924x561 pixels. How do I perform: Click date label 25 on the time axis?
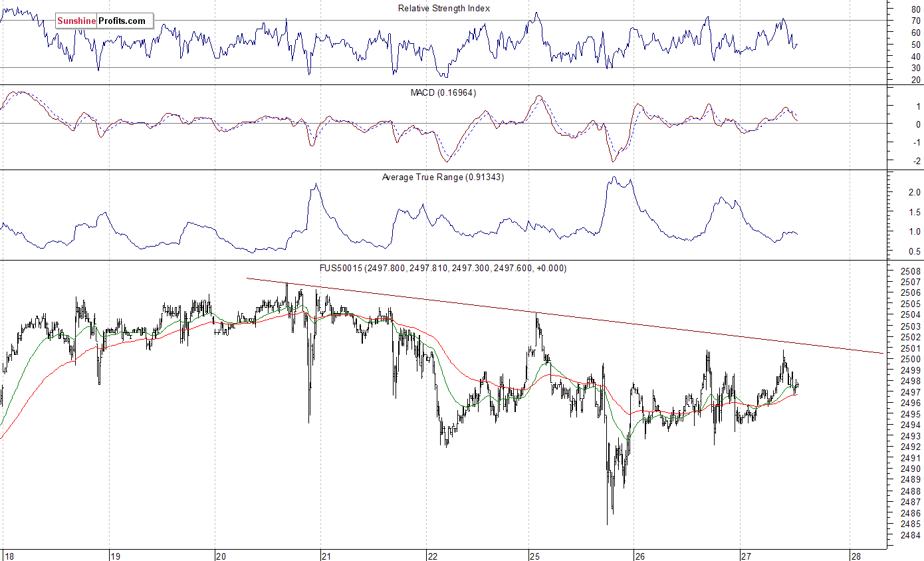click(x=535, y=556)
